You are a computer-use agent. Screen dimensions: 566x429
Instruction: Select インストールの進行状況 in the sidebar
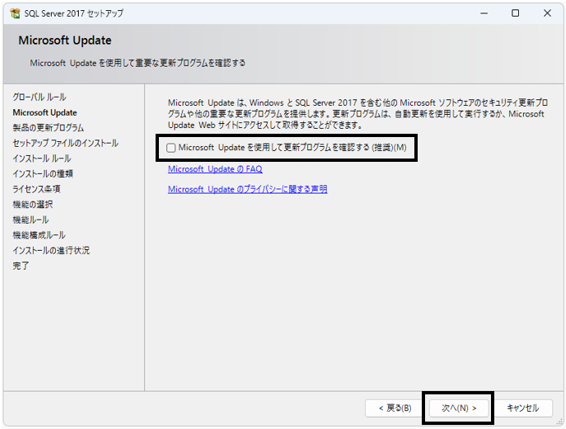51,250
